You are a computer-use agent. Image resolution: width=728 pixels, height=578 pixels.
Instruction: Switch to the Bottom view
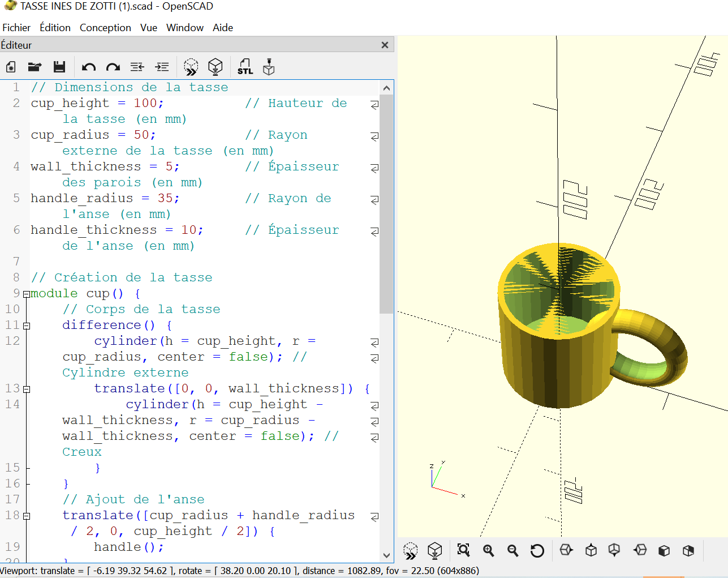coord(614,550)
